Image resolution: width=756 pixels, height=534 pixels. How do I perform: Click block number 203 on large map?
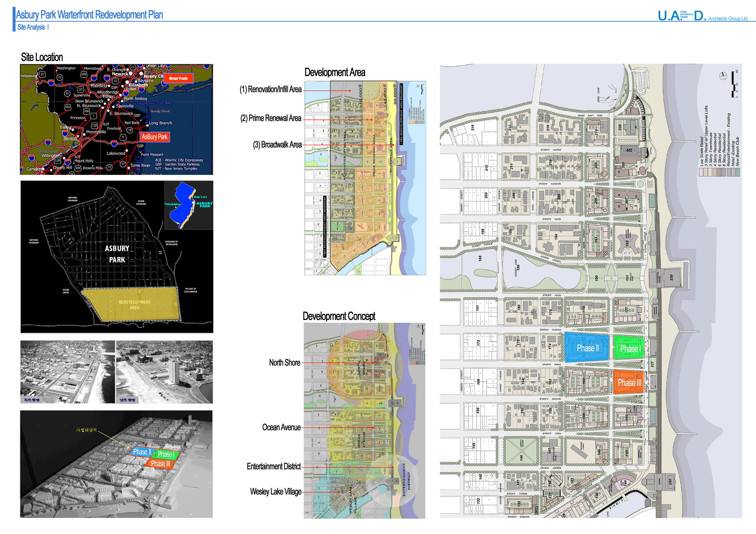pos(486,195)
